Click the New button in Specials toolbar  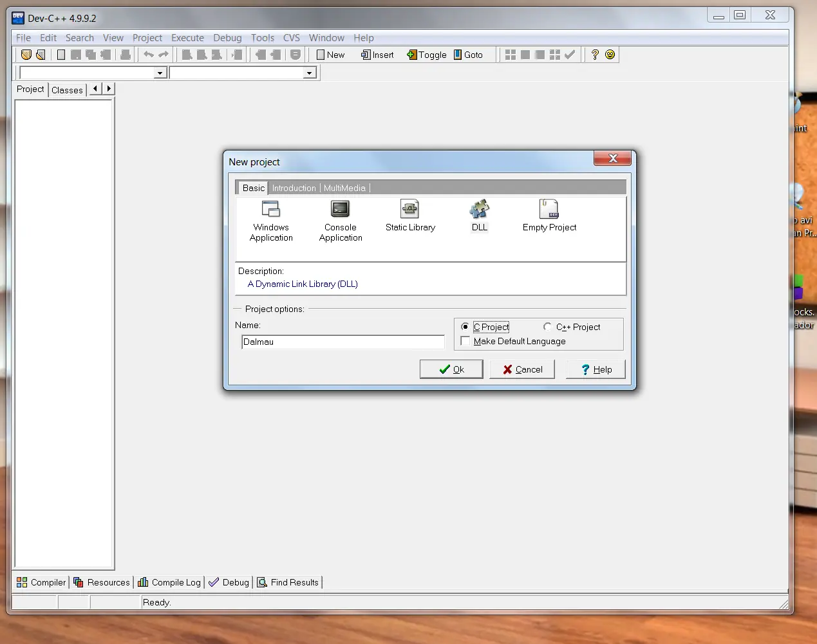coord(330,55)
